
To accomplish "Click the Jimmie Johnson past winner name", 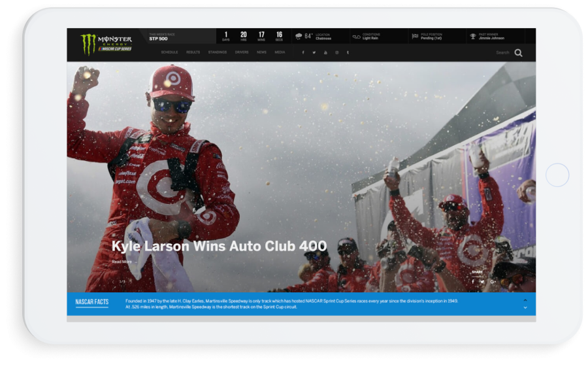I will [x=491, y=39].
